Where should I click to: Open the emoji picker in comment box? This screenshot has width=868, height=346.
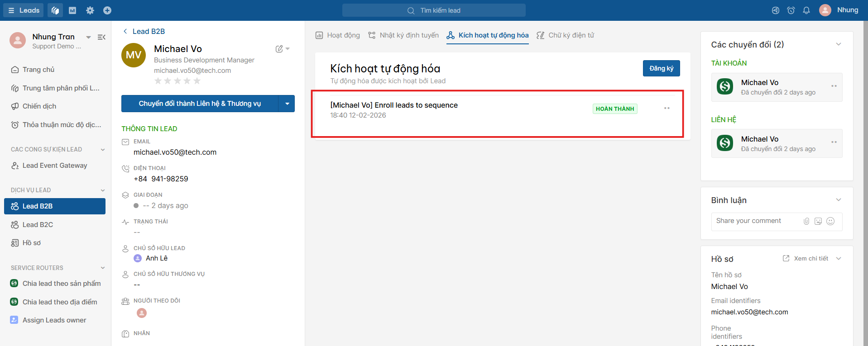[830, 221]
